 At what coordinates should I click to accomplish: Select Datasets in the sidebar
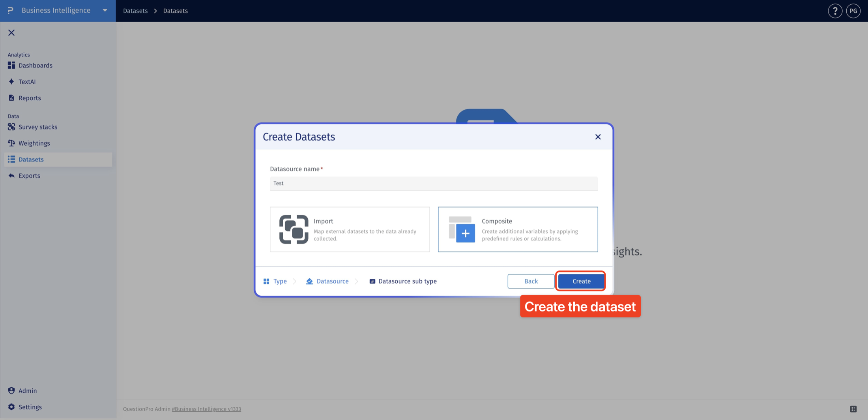58,159
